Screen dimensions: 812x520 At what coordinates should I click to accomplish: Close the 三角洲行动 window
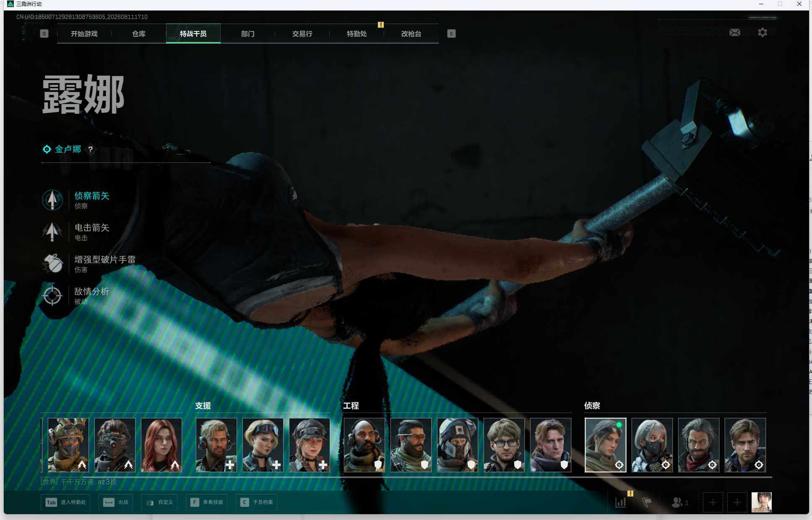[x=799, y=4]
